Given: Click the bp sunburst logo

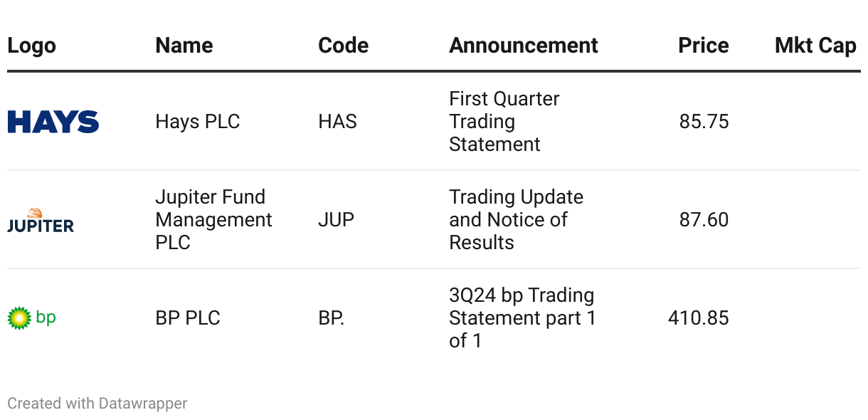Looking at the screenshot, I should tap(31, 317).
